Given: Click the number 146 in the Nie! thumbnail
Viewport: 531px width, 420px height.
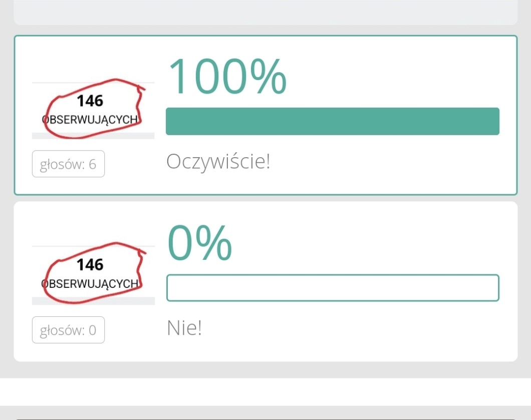Looking at the screenshot, I should [x=90, y=265].
